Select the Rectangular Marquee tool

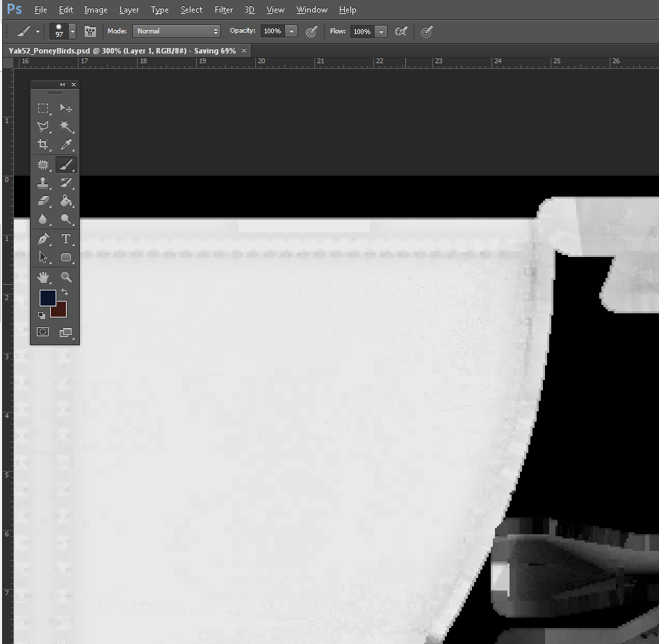tap(43, 108)
